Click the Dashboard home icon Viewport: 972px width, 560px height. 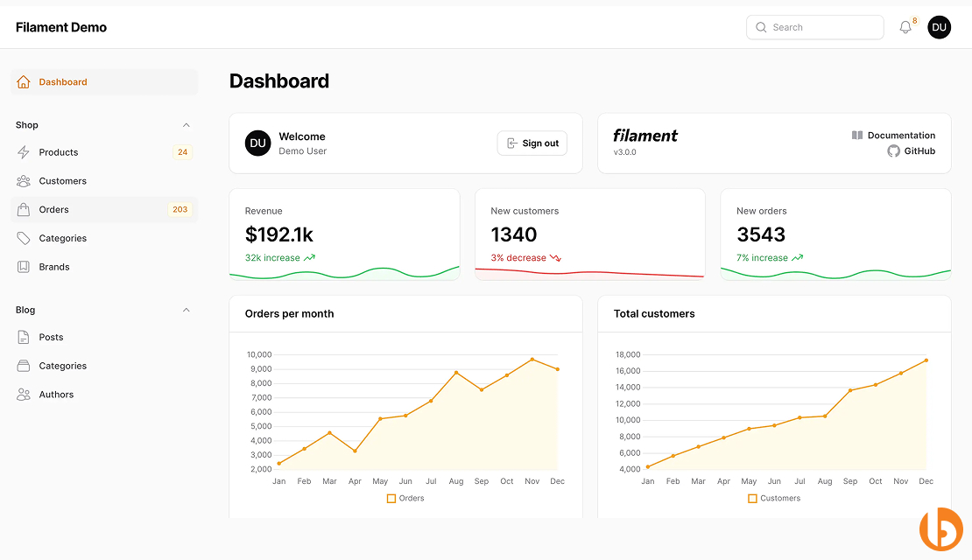pyautogui.click(x=24, y=81)
